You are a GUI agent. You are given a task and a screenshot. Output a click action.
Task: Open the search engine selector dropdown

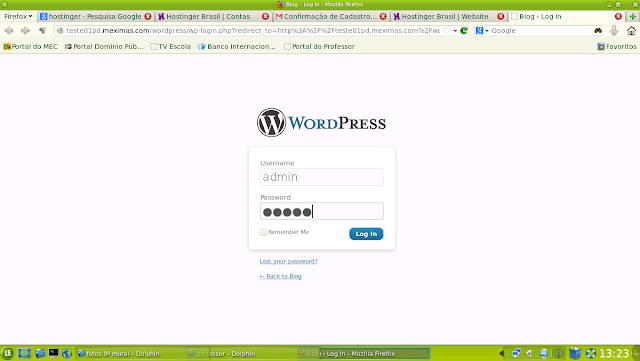482,31
